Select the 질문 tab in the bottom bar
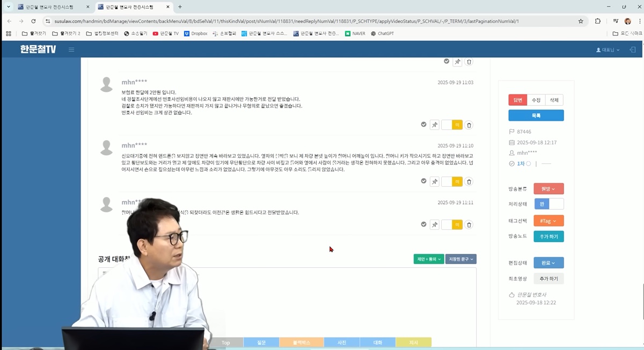644x350 pixels. (x=261, y=342)
